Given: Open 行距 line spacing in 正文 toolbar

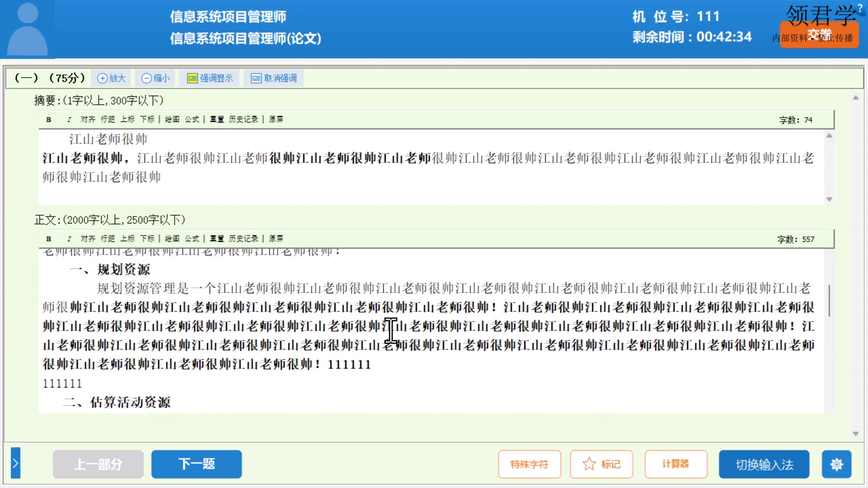Looking at the screenshot, I should pos(108,239).
